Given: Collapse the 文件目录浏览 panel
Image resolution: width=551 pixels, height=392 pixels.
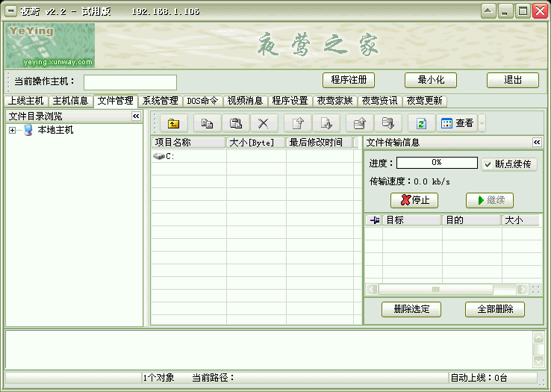Looking at the screenshot, I should tap(136, 116).
